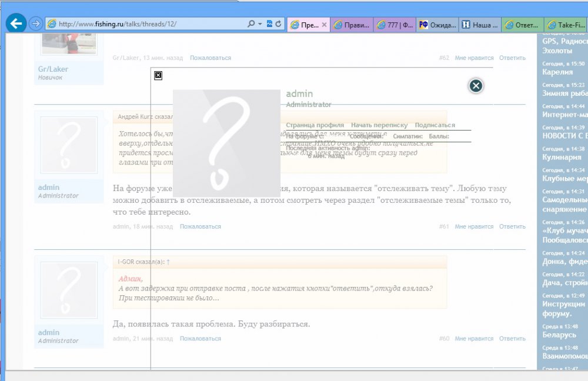The width and height of the screenshot is (588, 381).
Task: Click the broken image icon in the popup corner
Action: [158, 75]
